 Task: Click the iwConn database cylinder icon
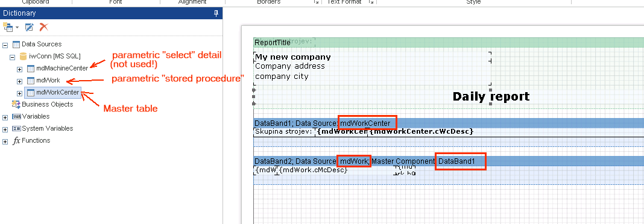(24, 56)
